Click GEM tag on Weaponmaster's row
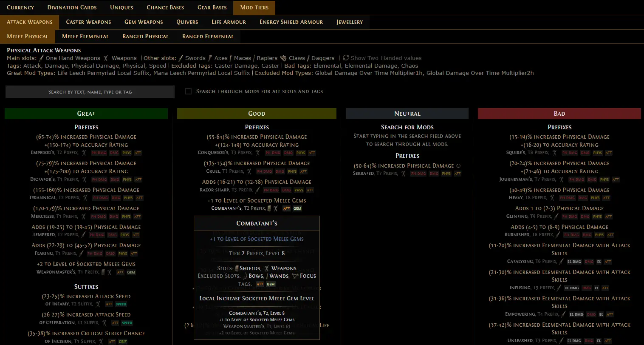 [x=131, y=272]
